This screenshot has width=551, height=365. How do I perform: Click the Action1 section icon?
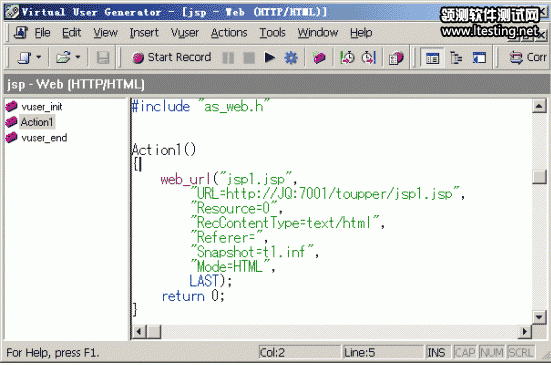pos(11,122)
